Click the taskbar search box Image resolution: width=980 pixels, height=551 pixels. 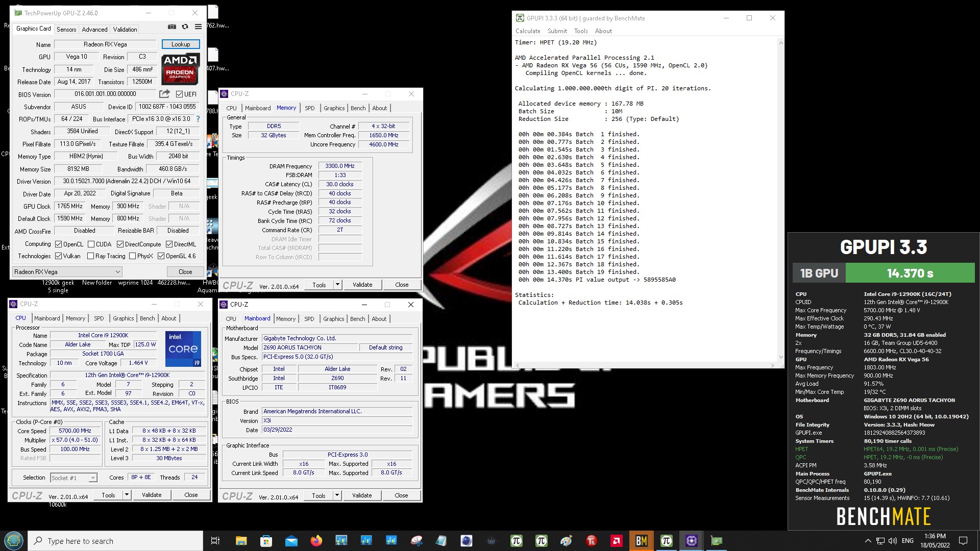(115, 541)
